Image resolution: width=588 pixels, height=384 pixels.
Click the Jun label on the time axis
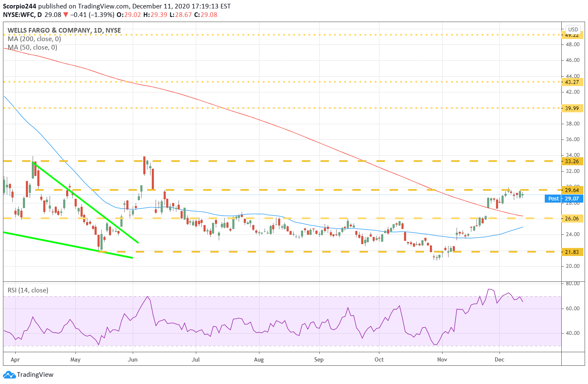(133, 360)
